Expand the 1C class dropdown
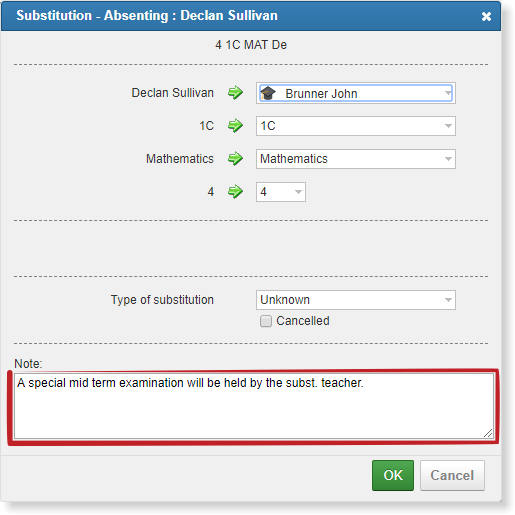The image size is (515, 515). tap(356, 126)
